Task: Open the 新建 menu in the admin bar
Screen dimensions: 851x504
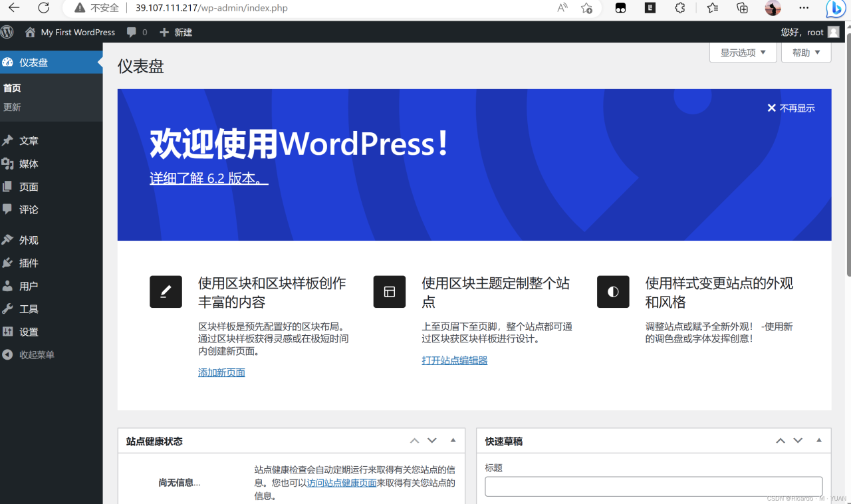Action: coord(176,31)
